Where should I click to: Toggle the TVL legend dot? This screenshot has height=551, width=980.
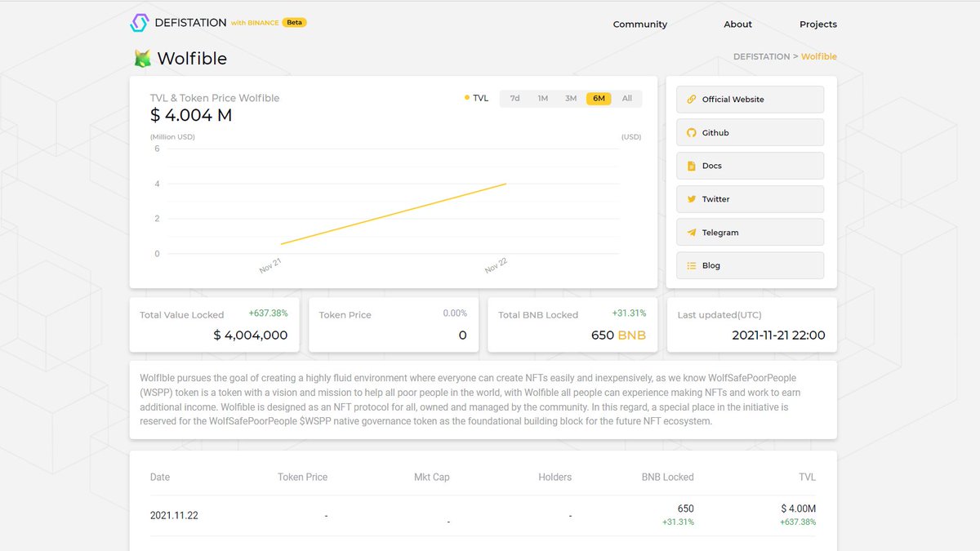click(467, 98)
